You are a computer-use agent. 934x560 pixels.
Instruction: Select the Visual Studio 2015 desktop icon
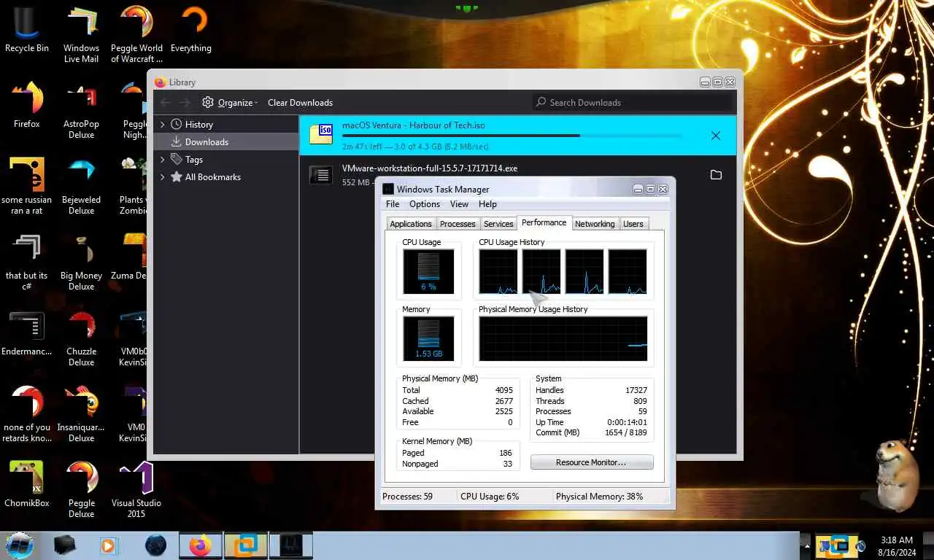point(136,489)
